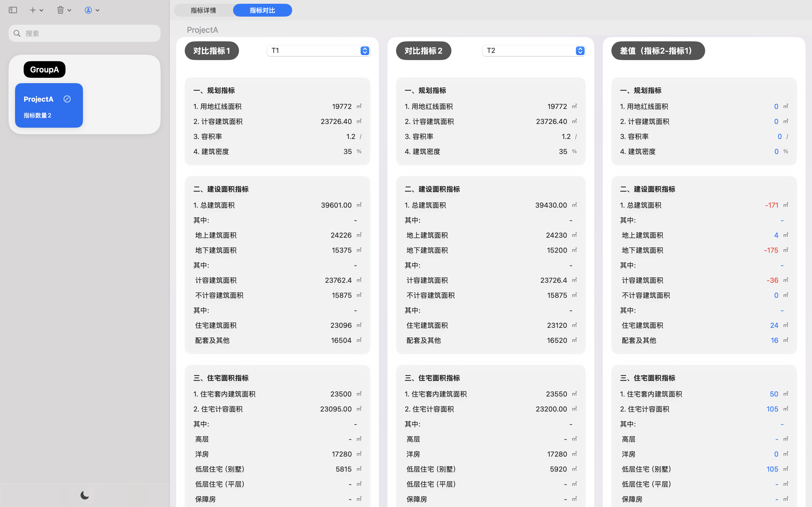Viewport: 812px width, 507px height.
Task: Open the T1 comparison indicator dropdown
Action: coord(318,50)
